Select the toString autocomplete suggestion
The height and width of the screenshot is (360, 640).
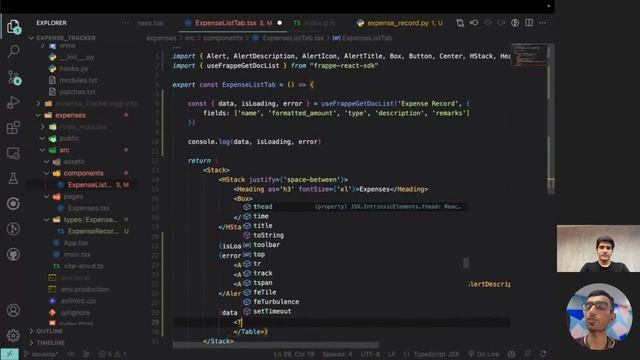(354, 236)
